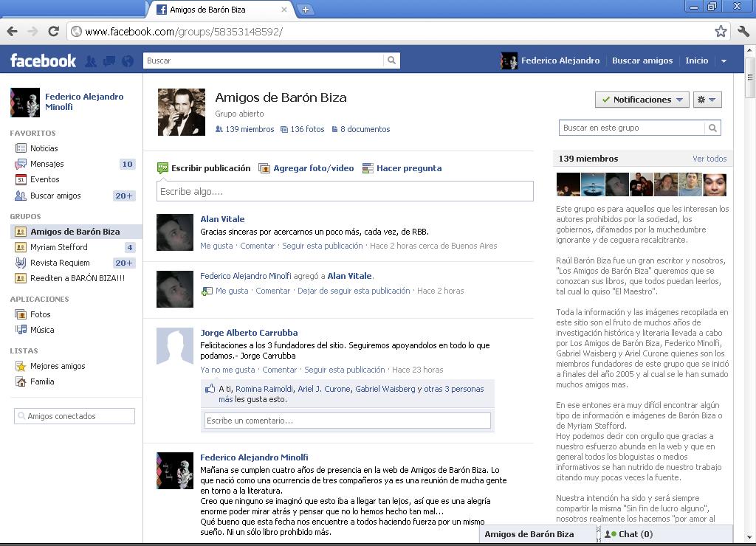756x546 pixels.
Task: Click Seguir esta publicación on Alan's post
Action: 322,246
